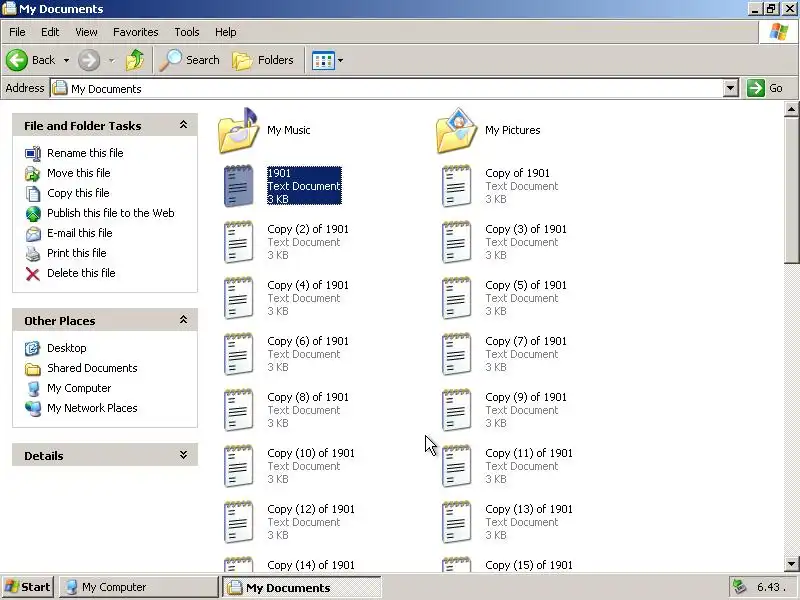Click Print this file link
Screen dimensions: 800x600
click(x=77, y=253)
